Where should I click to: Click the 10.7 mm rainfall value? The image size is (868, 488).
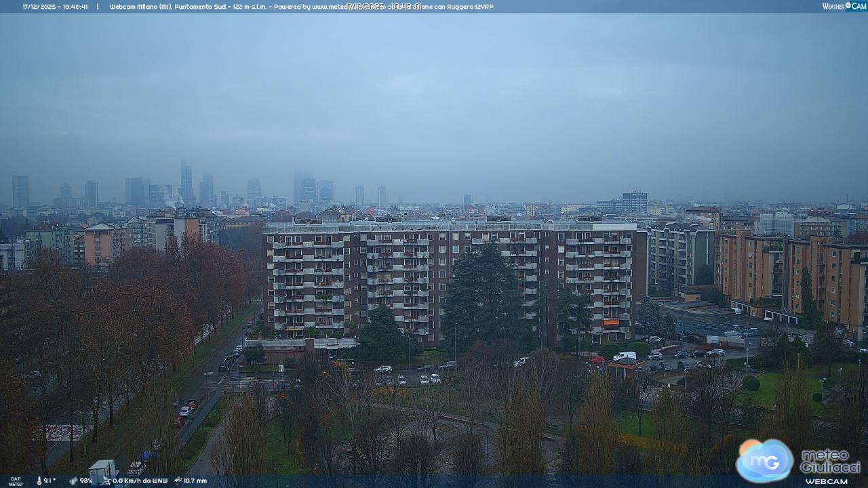[x=195, y=481]
